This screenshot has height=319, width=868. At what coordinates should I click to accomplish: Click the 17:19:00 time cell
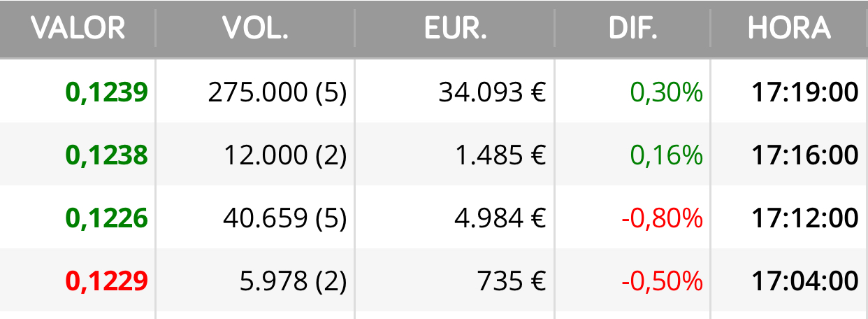(804, 92)
